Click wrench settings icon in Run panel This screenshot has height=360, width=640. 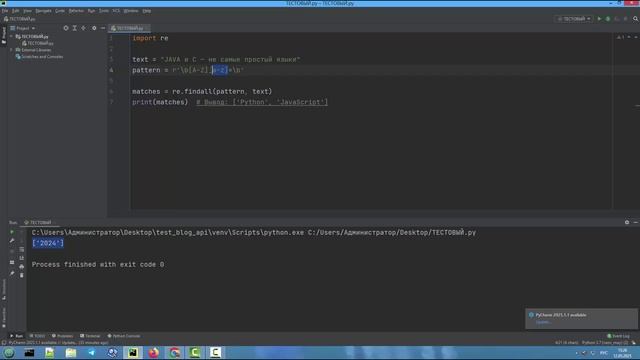[12, 241]
